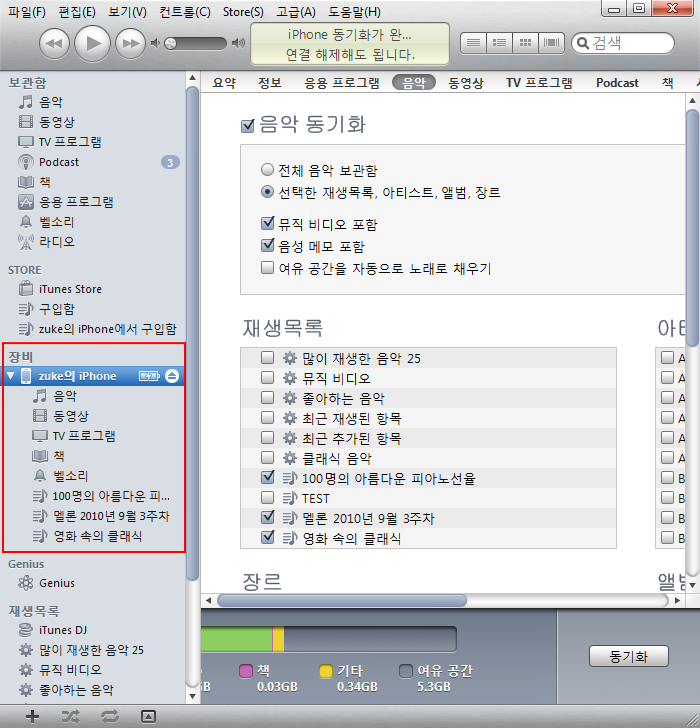Switch to Podcast tab
The width and height of the screenshot is (700, 728).
tap(617, 83)
